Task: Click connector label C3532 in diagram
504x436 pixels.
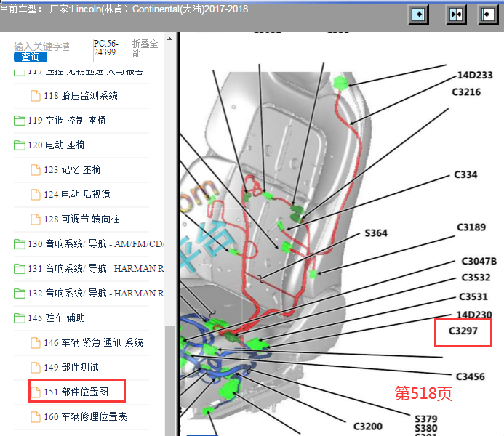Action: point(476,278)
